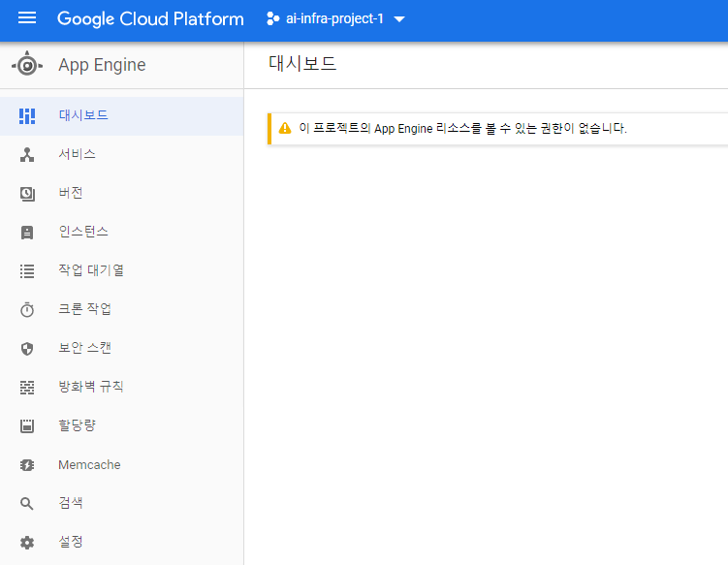Open the 크론 작업 menu item

tap(121, 310)
